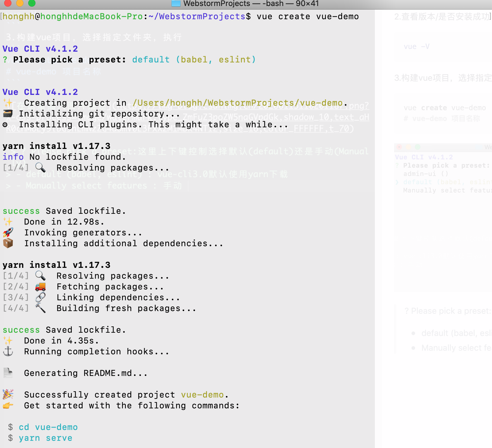Click the red close window button
492x448 pixels.
point(8,3)
